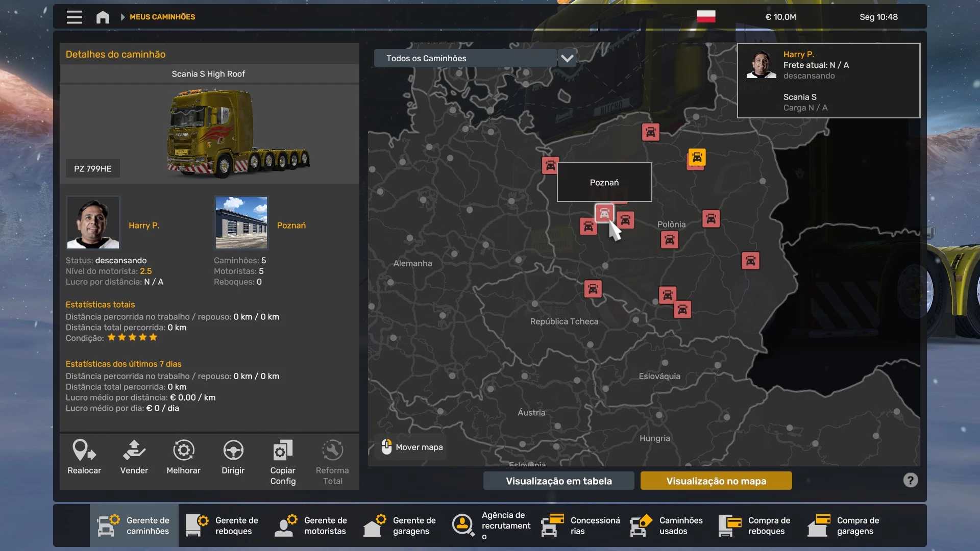
Task: Open Gerente de garagens tab
Action: tap(400, 525)
